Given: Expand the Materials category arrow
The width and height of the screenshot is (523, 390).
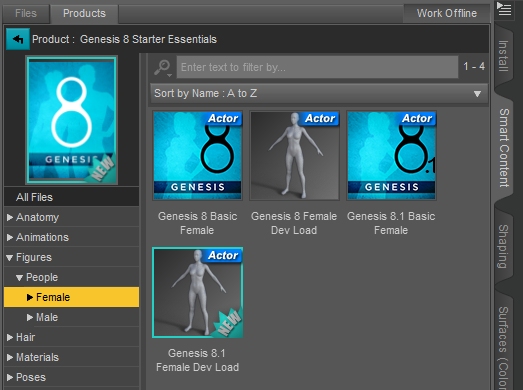Looking at the screenshot, I should point(10,357).
